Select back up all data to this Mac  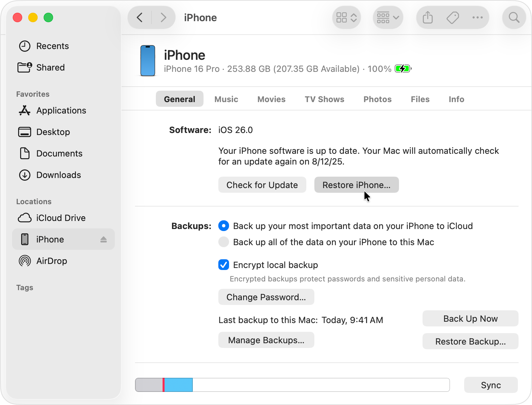point(224,242)
